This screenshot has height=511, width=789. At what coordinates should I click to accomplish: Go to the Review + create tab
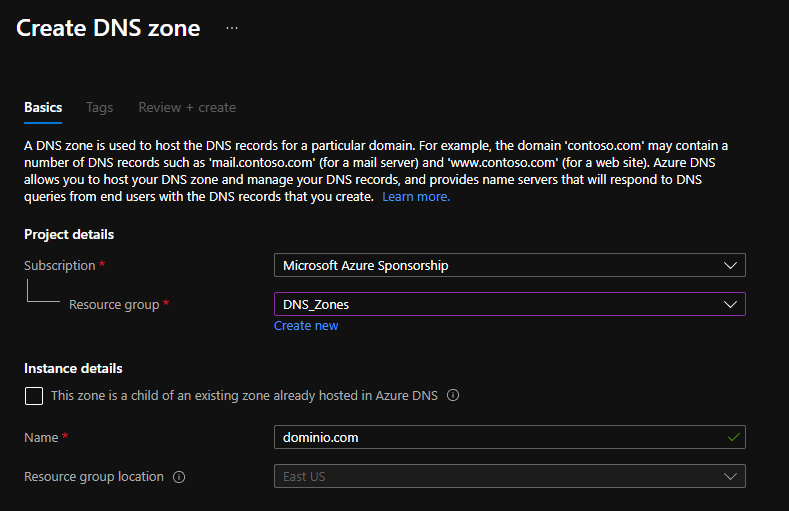[187, 107]
